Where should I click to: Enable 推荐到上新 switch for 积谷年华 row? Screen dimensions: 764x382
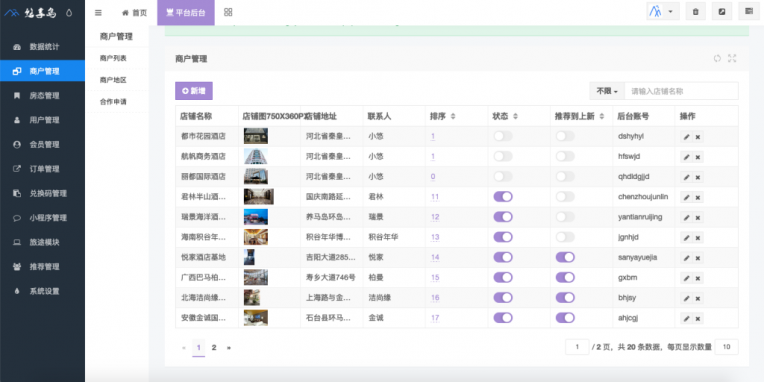click(565, 237)
